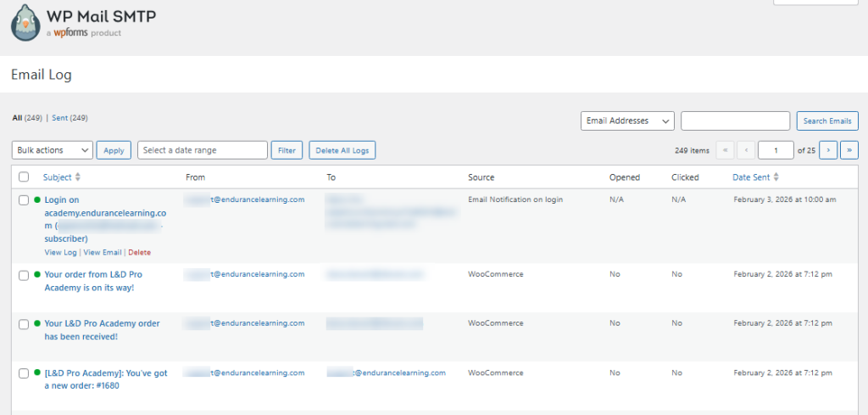Click the WP Mail SMTP pigeon logo
Viewport: 868px width, 415px height.
point(25,23)
